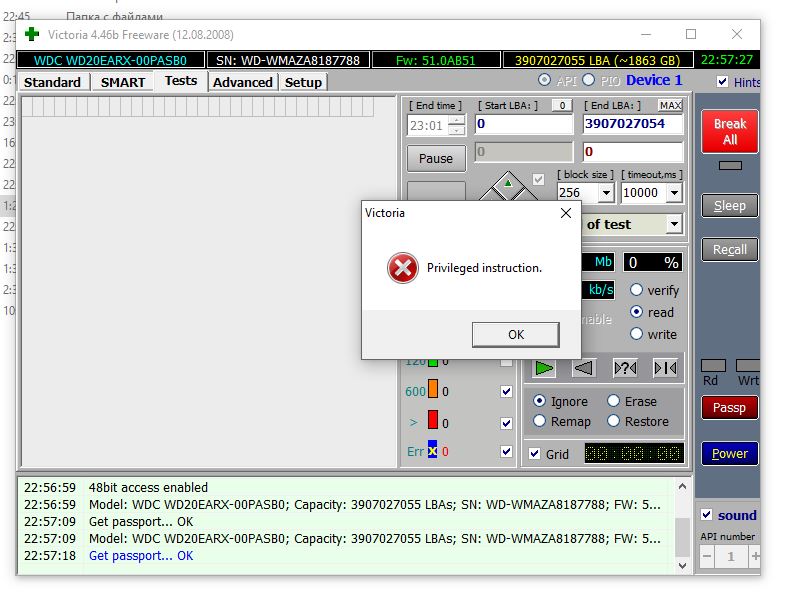Open the SMART tab
The width and height of the screenshot is (791, 599).
[x=123, y=82]
